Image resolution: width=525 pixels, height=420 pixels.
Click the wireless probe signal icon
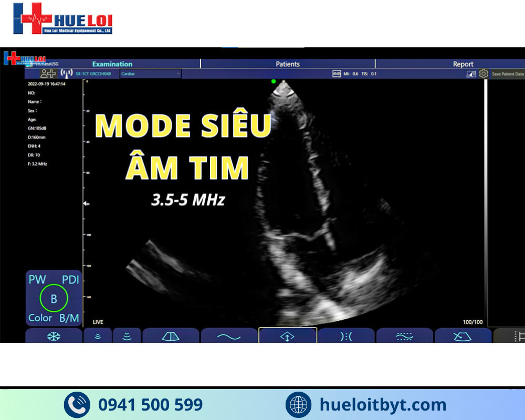[67, 74]
